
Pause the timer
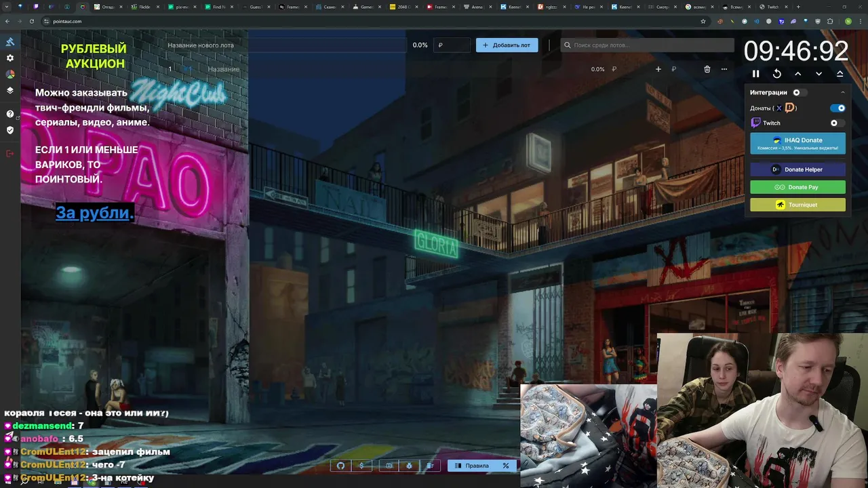pyautogui.click(x=755, y=74)
